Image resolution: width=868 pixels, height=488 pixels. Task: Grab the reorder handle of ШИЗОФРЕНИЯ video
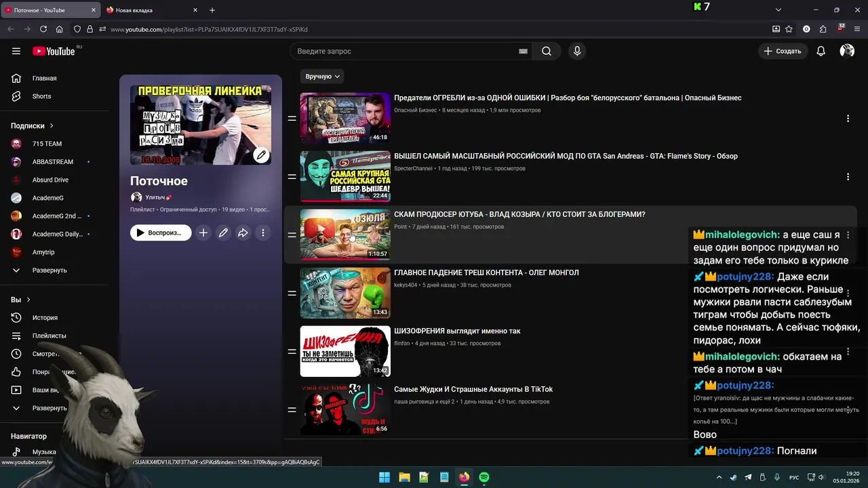pos(292,351)
